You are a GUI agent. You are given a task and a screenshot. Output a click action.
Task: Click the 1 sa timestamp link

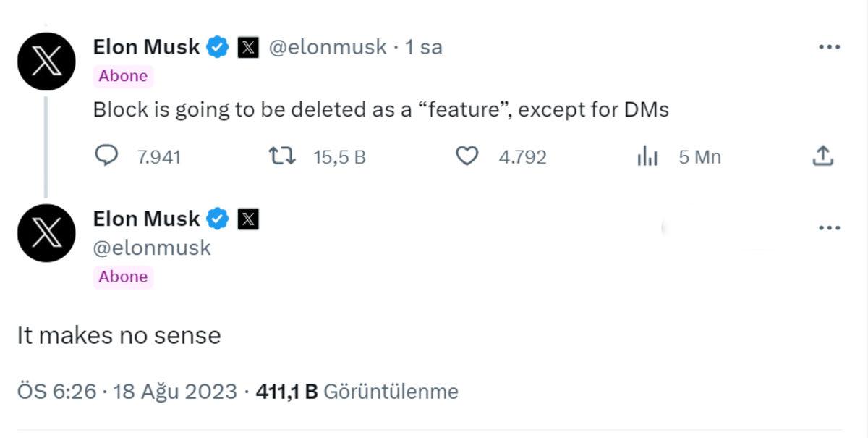[424, 48]
